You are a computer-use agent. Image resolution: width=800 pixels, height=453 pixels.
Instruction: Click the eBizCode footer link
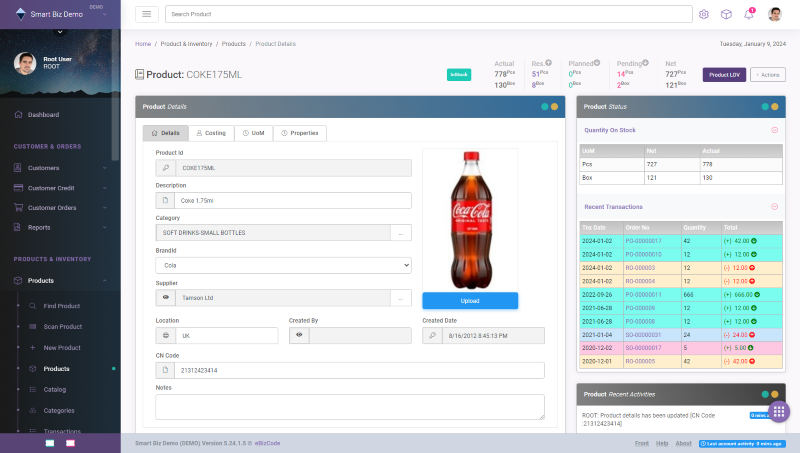(x=267, y=443)
